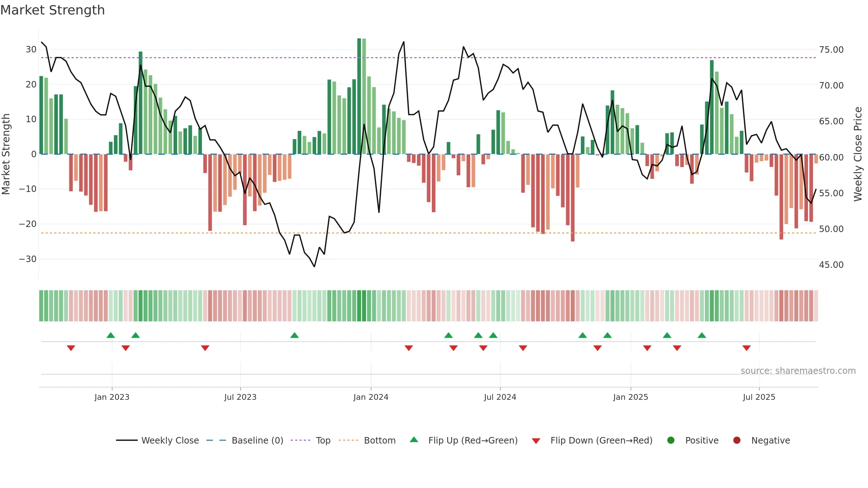Toggle the Positive legend entry
The image size is (868, 488).
693,440
